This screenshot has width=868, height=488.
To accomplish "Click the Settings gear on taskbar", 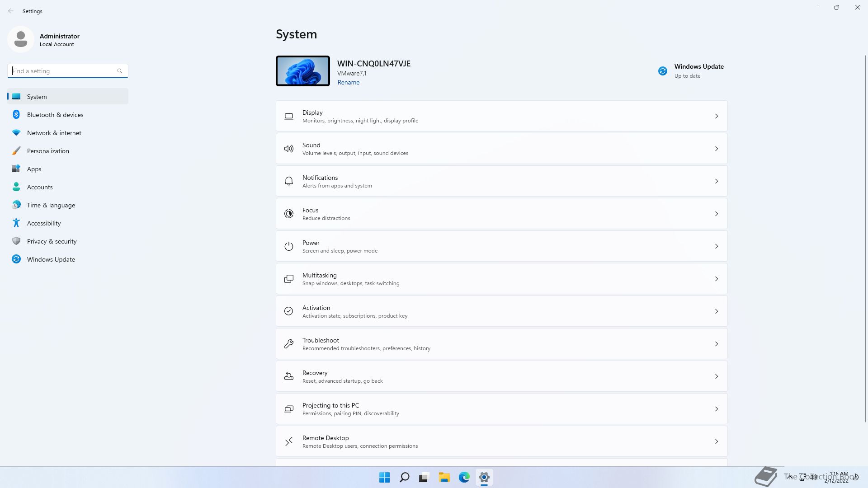I will coord(484,477).
